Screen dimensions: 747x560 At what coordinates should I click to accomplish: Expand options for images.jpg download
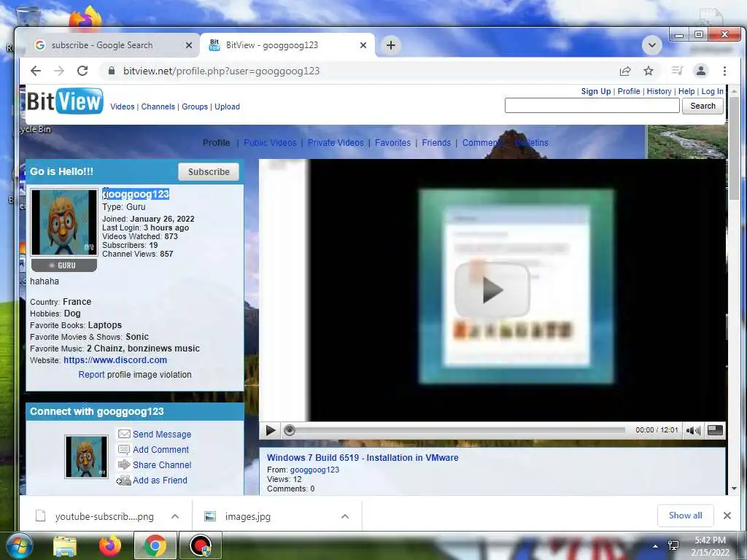point(345,516)
